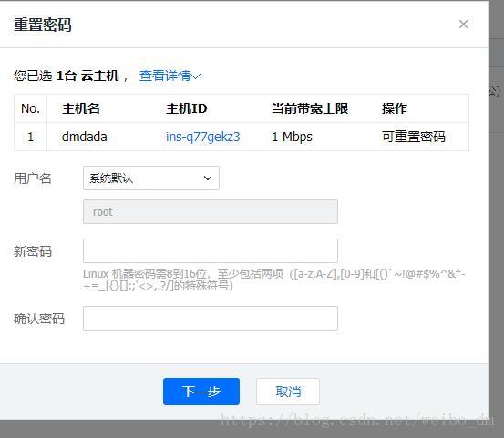Click the 您已选 1台 云主机 text

click(x=67, y=76)
